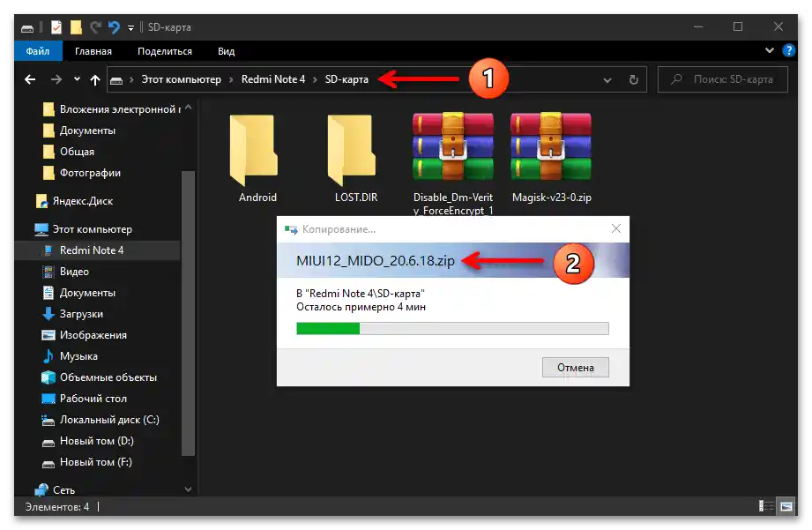Open the Файл menu tab

[38, 51]
